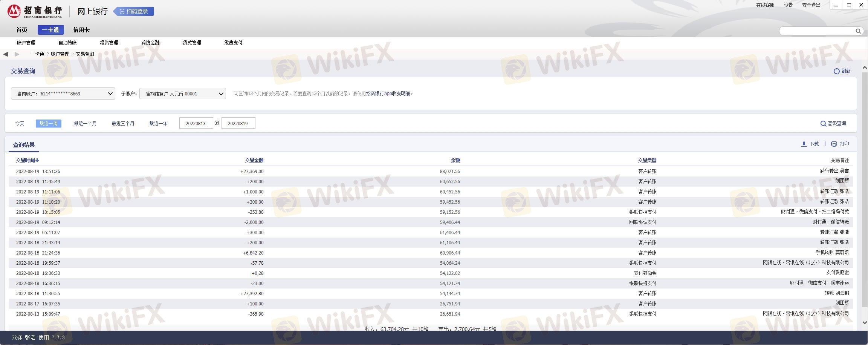Image resolution: width=868 pixels, height=345 pixels.
Task: Click the refresh icon next to 刷新
Action: point(837,71)
